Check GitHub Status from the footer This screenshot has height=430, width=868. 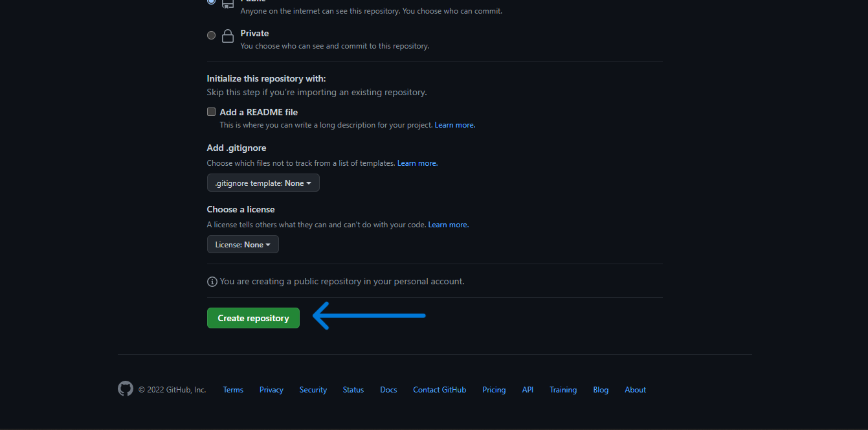tap(353, 389)
